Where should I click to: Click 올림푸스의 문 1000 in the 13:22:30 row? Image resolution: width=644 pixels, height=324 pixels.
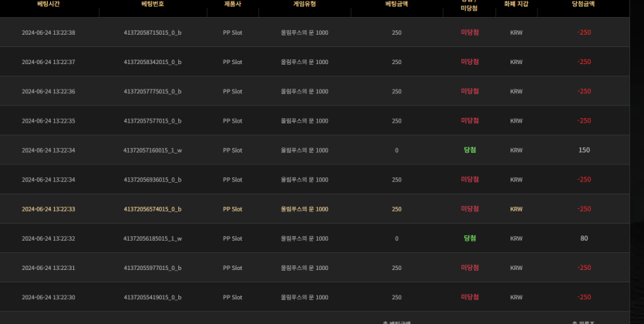point(305,297)
